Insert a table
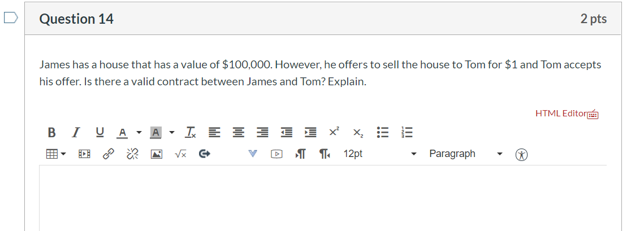644x231 pixels. (x=51, y=154)
